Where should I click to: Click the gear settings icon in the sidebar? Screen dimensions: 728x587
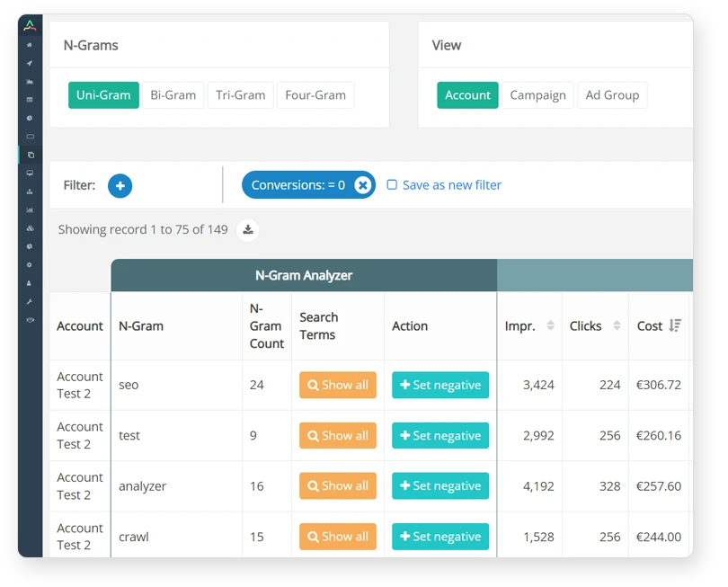click(x=30, y=265)
